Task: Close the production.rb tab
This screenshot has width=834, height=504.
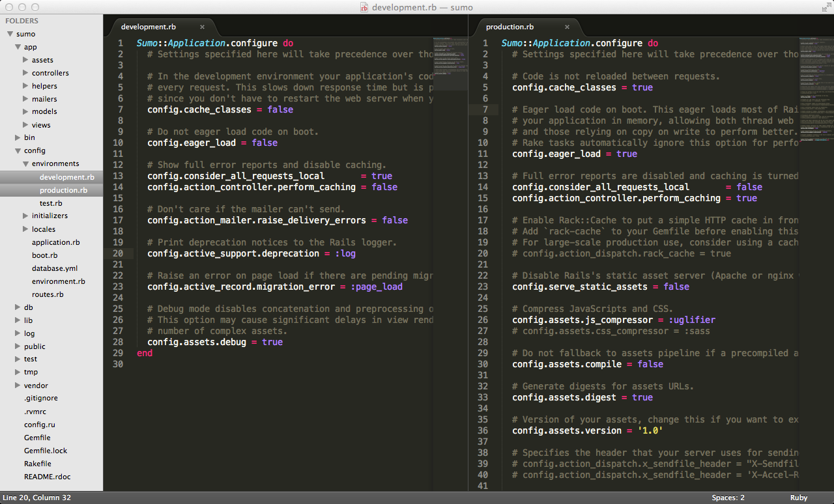Action: click(567, 27)
